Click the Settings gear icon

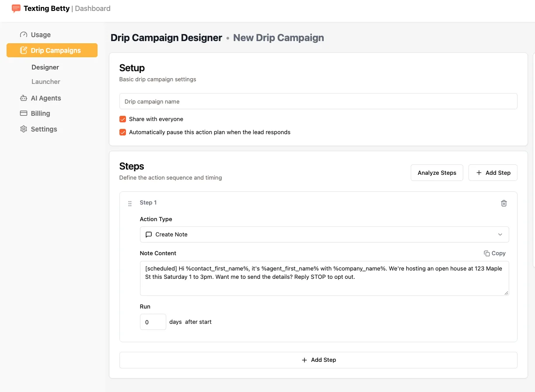click(24, 129)
